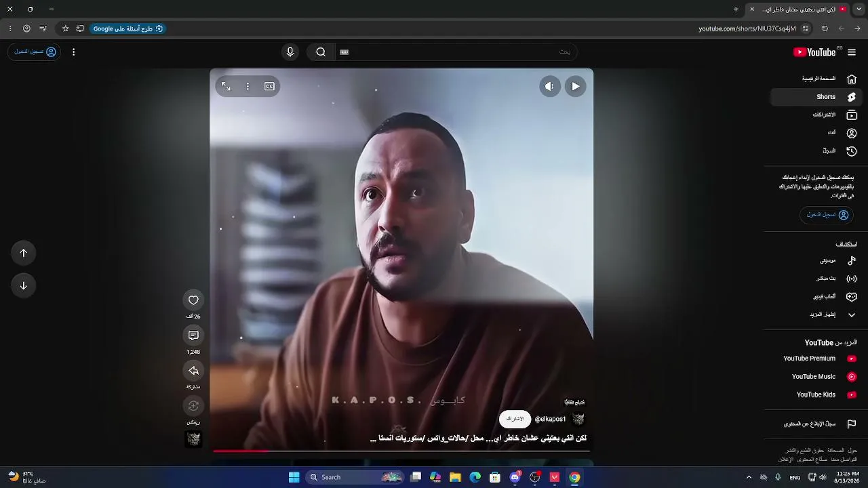
Task: Open Microsoft Edge from the taskbar
Action: tap(475, 477)
